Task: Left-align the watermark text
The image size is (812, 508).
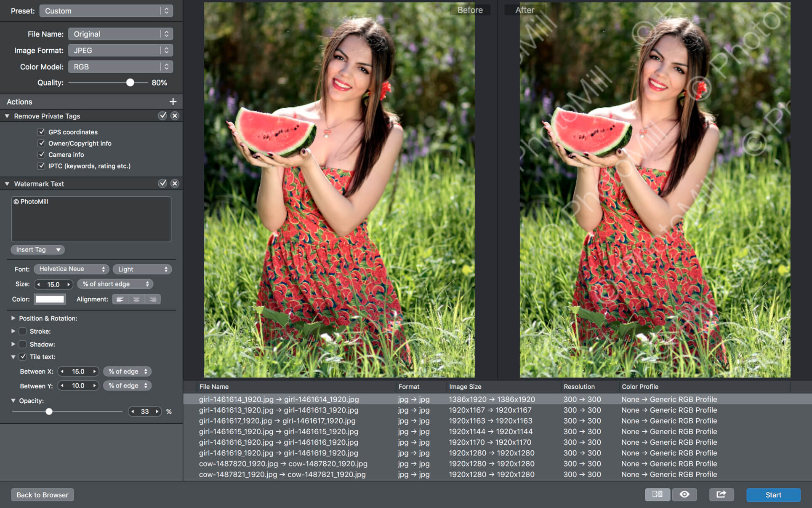Action: click(120, 299)
